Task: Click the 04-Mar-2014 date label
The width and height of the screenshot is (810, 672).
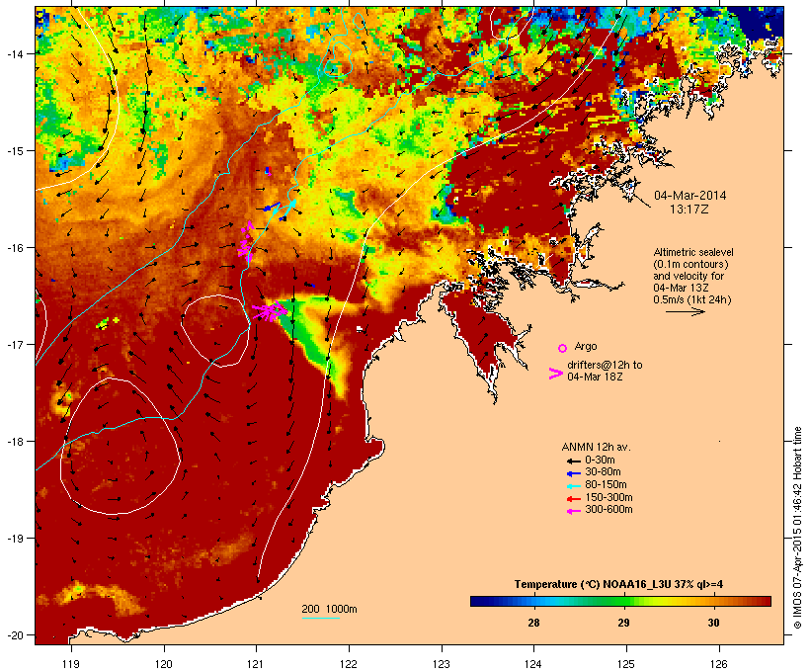Action: point(690,196)
